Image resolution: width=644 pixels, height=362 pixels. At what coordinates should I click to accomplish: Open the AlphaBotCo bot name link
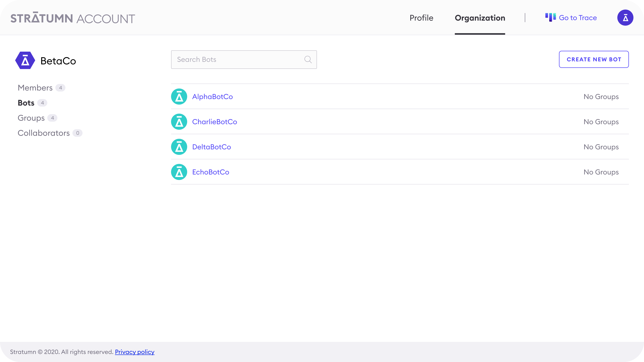click(212, 97)
